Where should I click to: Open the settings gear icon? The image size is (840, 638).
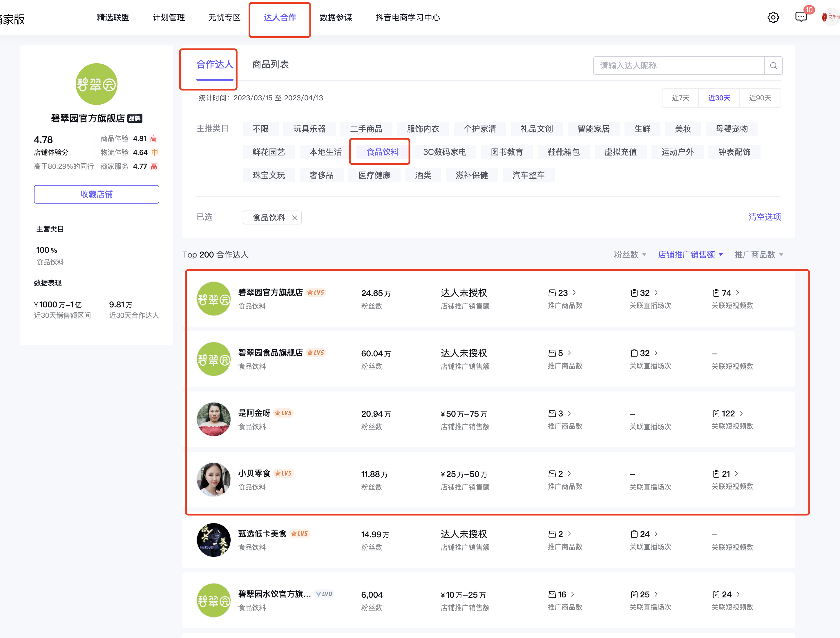[x=773, y=17]
